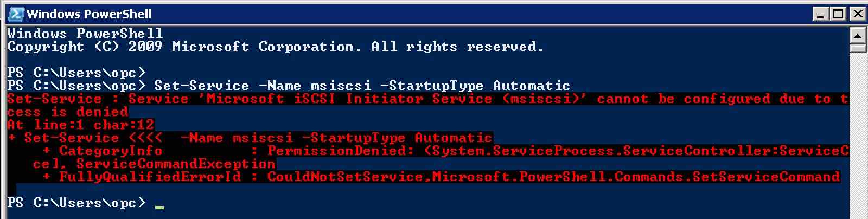Viewport: 868px width, 219px height.
Task: Close the Windows PowerShell window
Action: (857, 14)
